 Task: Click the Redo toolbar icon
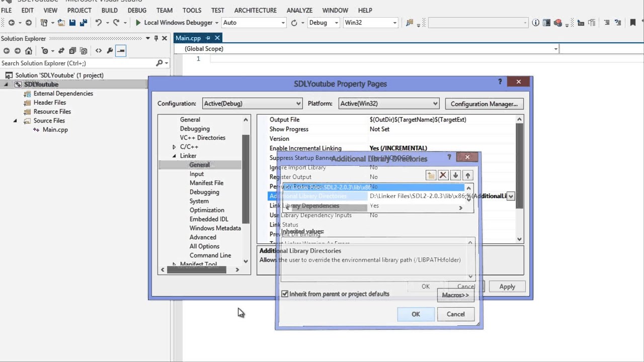point(116,23)
